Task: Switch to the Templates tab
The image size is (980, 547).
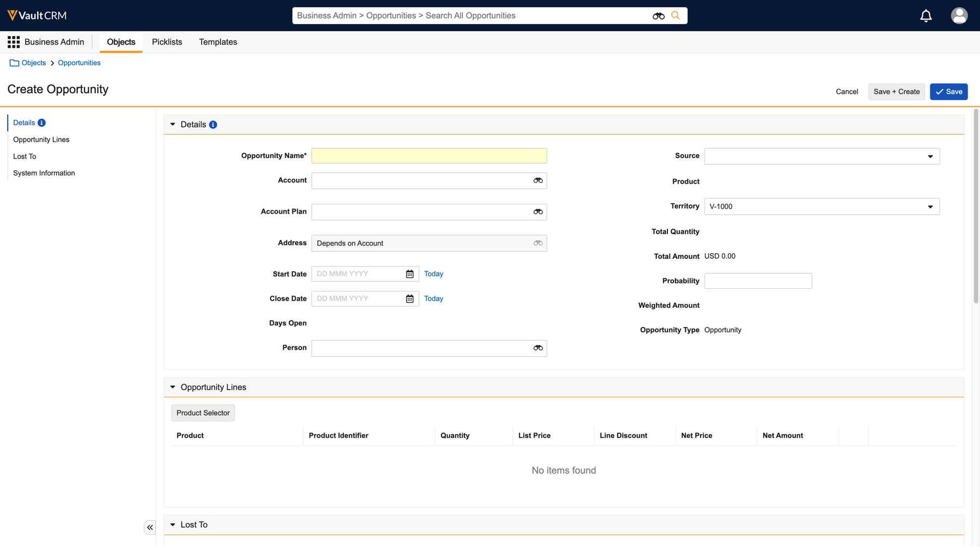Action: tap(218, 42)
